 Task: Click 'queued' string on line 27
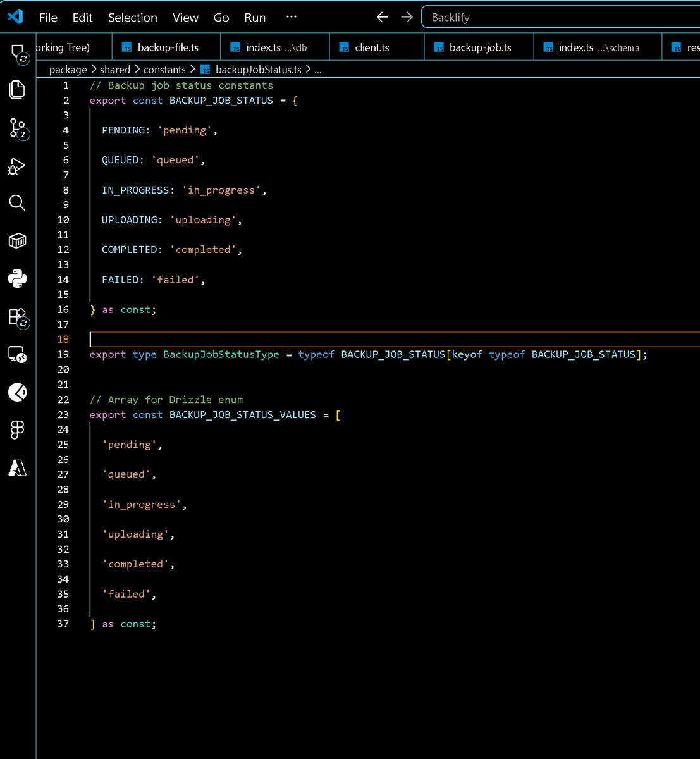[x=126, y=474]
